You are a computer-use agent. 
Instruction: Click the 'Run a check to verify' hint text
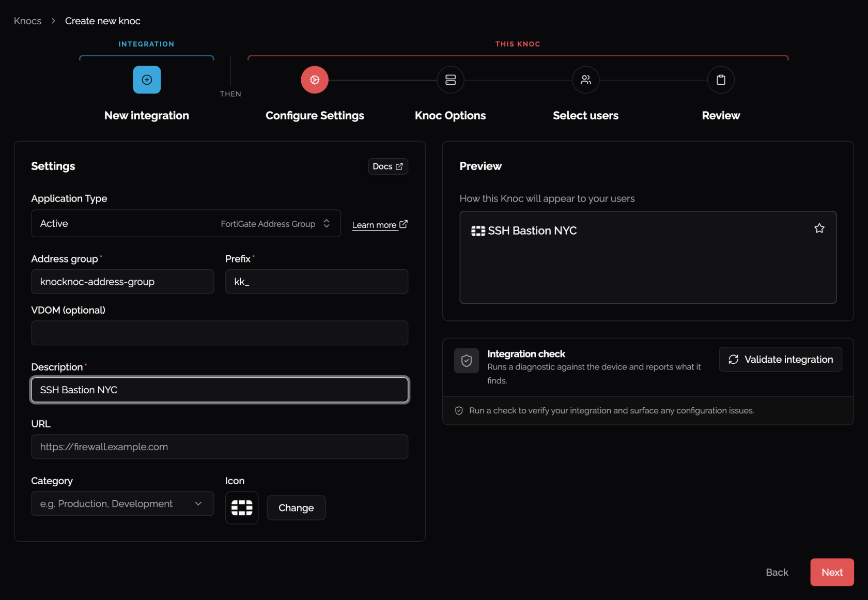(x=611, y=410)
